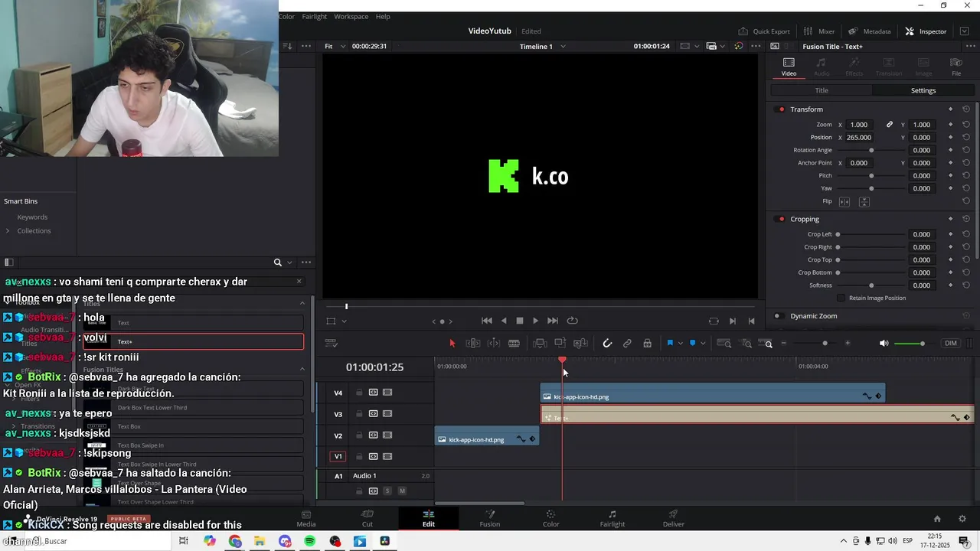Add a keyframe for Zoom using its diamond icon
Screen dimensions: 980x551
[x=951, y=125]
